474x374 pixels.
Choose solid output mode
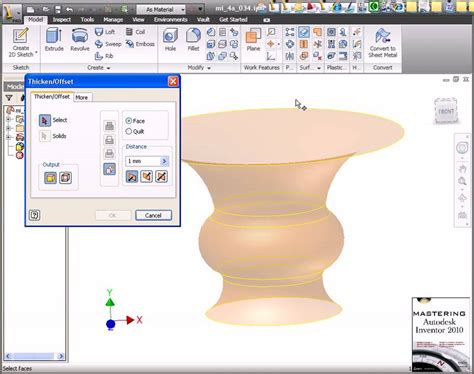51,178
